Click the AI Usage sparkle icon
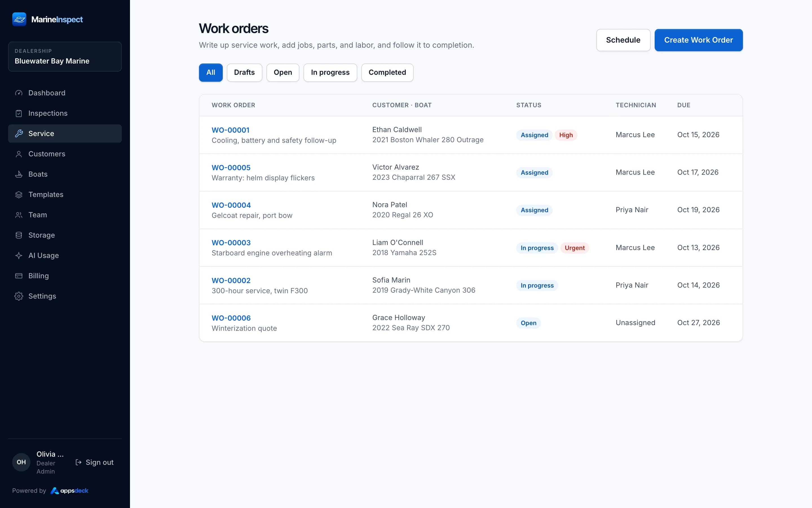This screenshot has height=508, width=812. point(19,256)
